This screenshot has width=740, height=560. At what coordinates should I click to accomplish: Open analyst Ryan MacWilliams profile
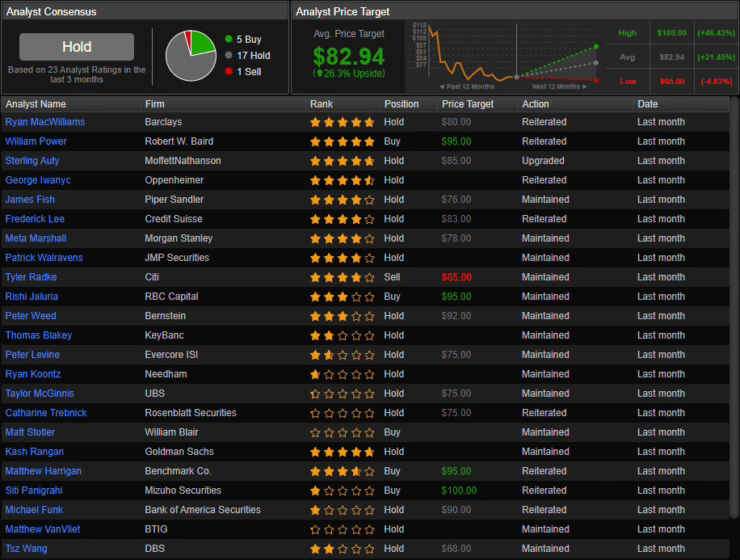pyautogui.click(x=44, y=122)
